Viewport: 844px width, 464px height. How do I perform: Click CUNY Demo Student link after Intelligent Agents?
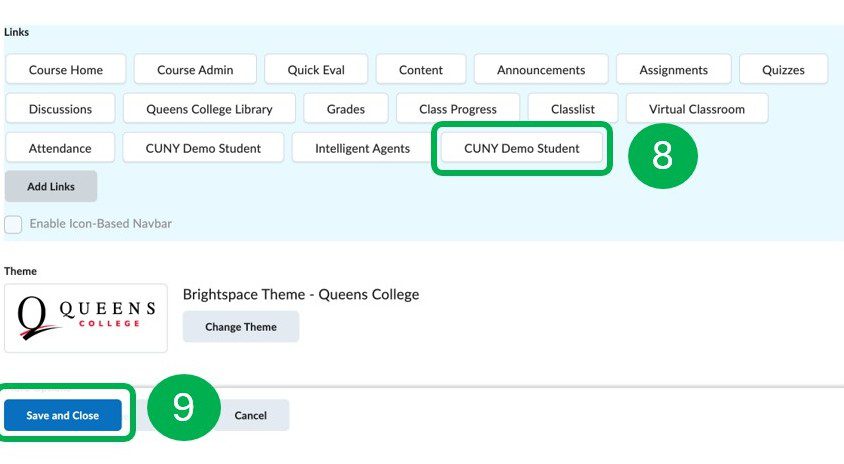522,148
